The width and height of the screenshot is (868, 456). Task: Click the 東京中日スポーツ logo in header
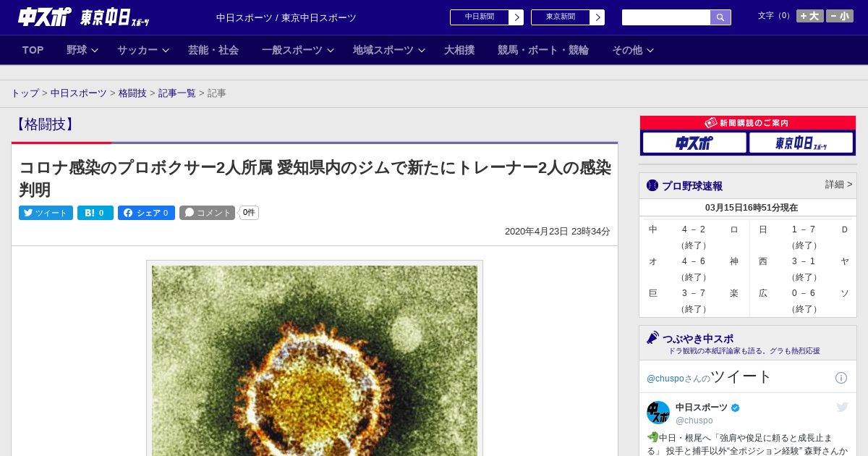point(115,17)
